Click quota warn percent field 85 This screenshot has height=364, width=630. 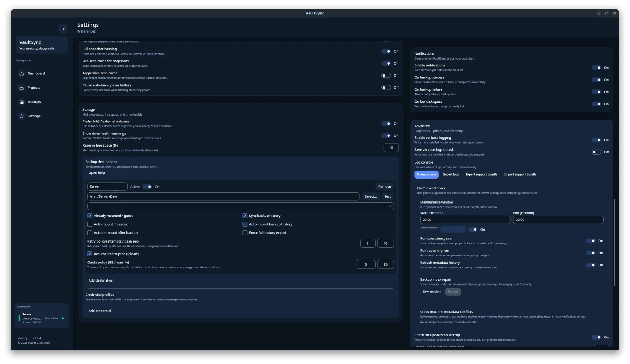click(385, 264)
